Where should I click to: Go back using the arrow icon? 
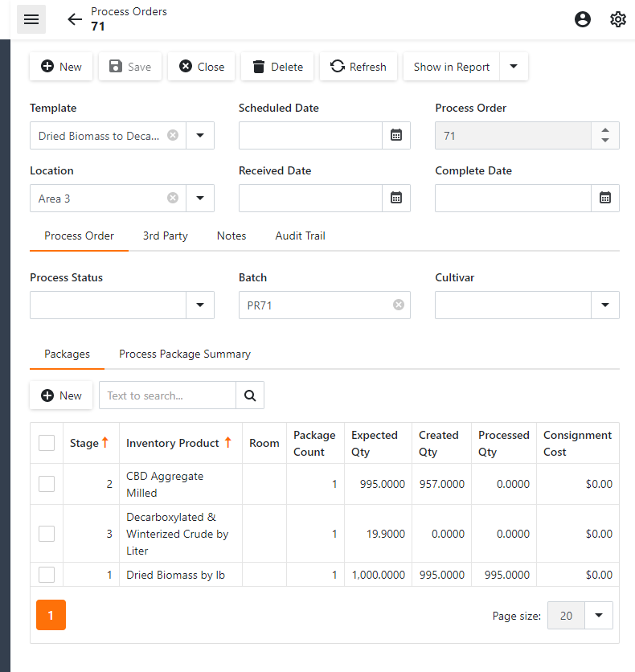75,19
